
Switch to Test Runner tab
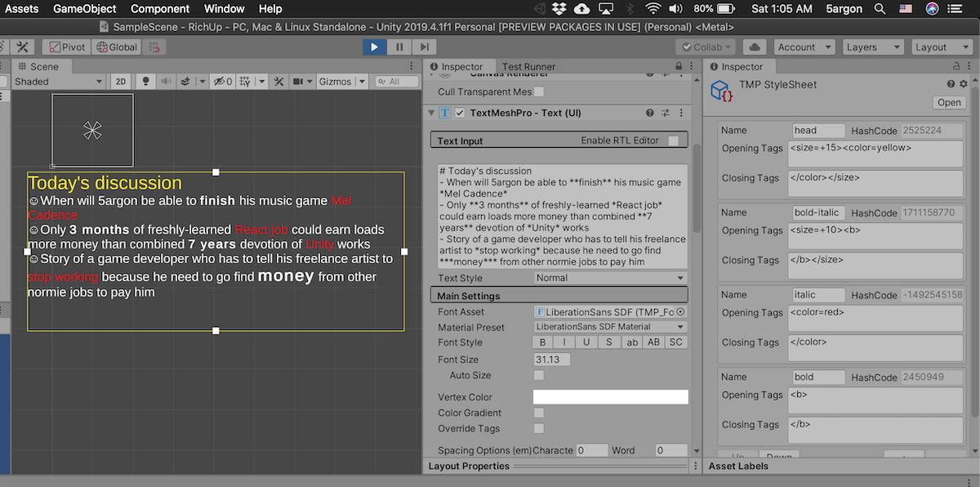528,67
